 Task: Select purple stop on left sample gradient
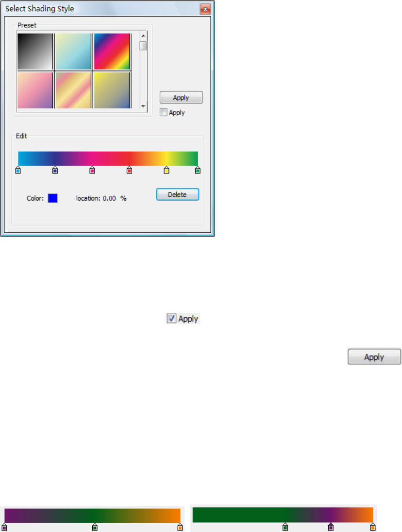[4, 527]
